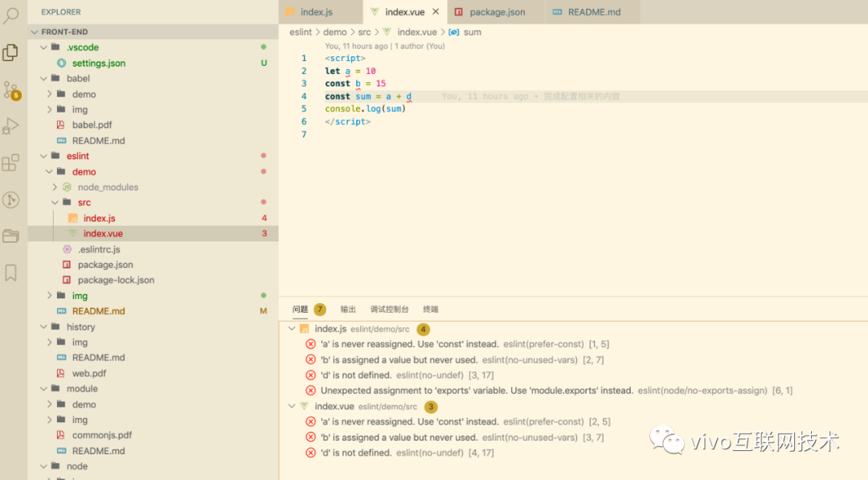The height and width of the screenshot is (480, 868).
Task: Open the Bookmarks activity icon
Action: (10, 273)
